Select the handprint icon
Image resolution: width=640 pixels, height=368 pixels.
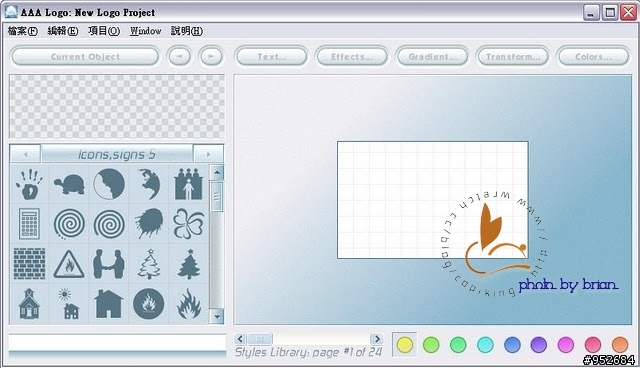(x=29, y=184)
